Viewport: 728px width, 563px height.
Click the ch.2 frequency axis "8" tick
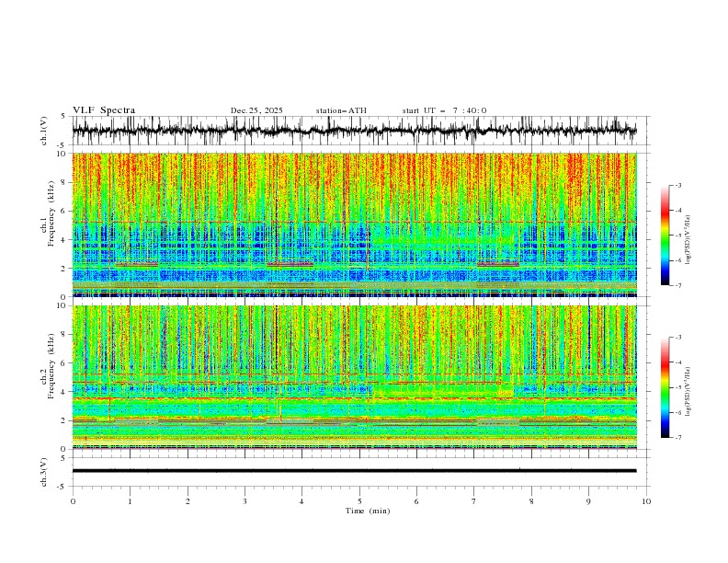pos(65,335)
